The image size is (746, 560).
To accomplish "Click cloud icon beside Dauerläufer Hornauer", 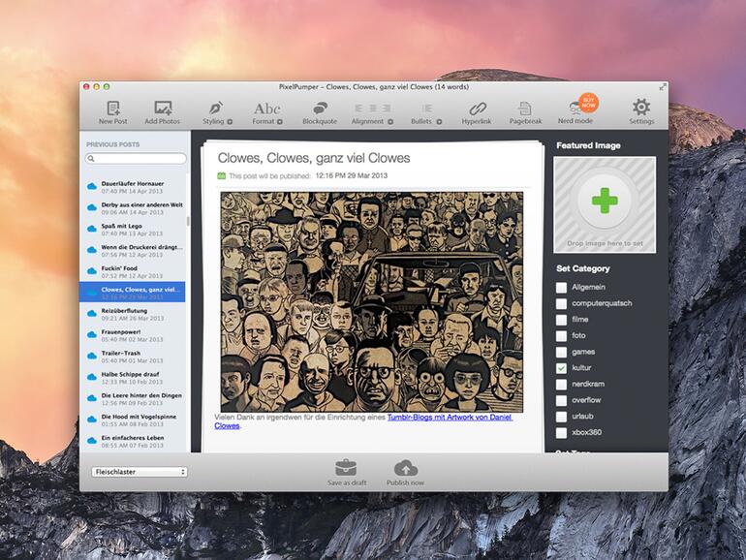I will 92,187.
